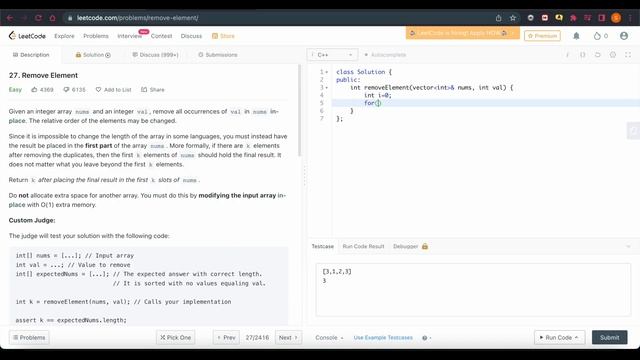Screen dimensions: 640x360
Task: Reset code to default with the undo-arrow icon
Action: [598, 55]
